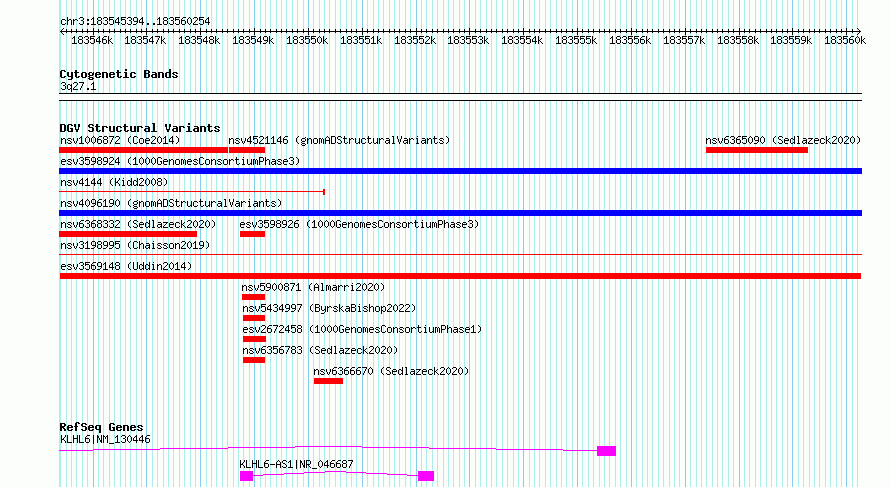Viewport: 890px width, 487px height.
Task: Click the RefSeq Genes track title
Action: 101,427
